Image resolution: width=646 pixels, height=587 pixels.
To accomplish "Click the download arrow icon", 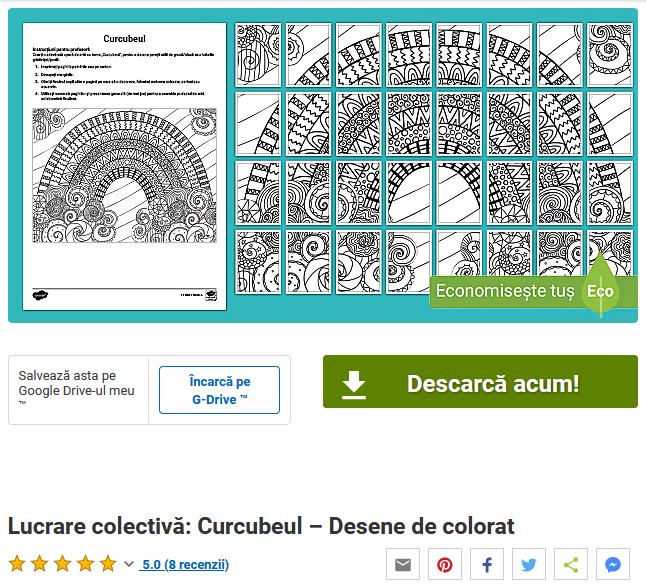I will coord(353,384).
